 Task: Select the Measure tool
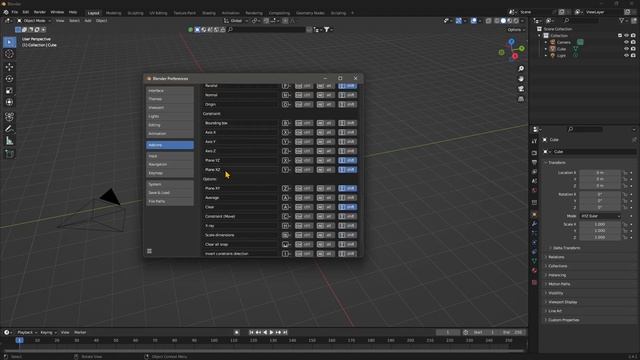pos(9,141)
